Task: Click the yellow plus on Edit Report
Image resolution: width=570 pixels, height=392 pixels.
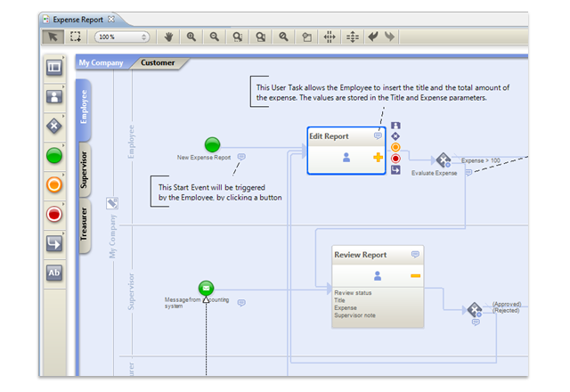Action: pos(378,157)
